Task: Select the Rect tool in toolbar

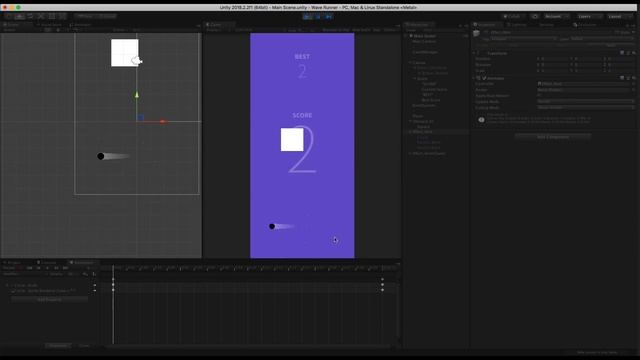Action: (52, 16)
